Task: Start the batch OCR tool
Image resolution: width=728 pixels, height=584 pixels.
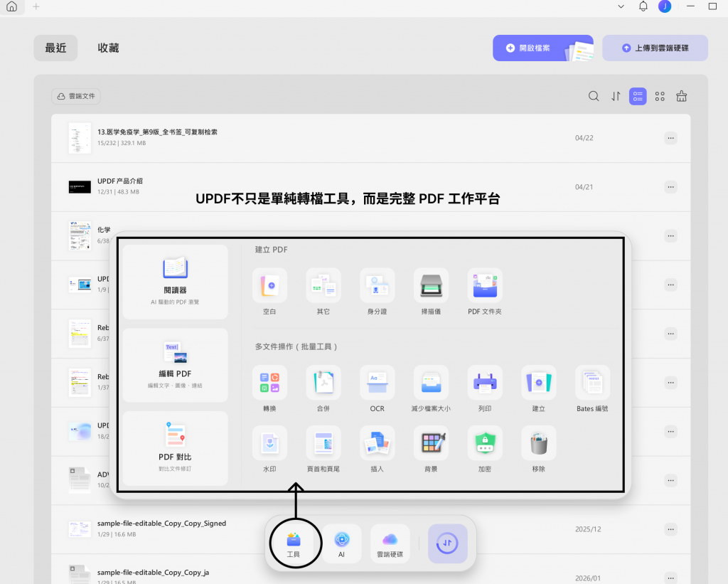Action: (x=377, y=383)
